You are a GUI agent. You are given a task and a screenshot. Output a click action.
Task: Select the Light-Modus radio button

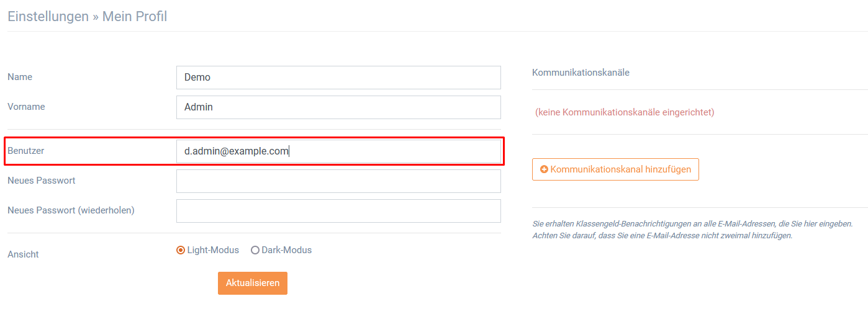point(181,250)
